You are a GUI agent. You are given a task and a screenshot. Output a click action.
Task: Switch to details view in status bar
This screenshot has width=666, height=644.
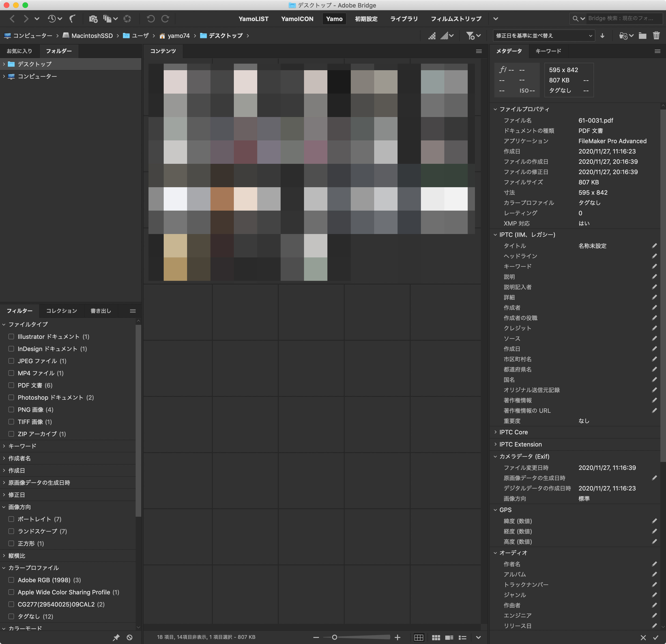tap(449, 637)
